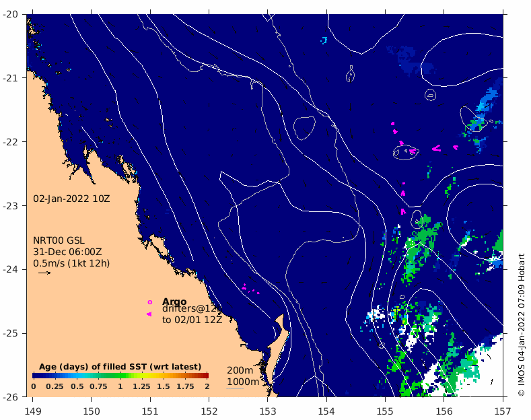Click colorbar tick label 1.25

click(141, 386)
